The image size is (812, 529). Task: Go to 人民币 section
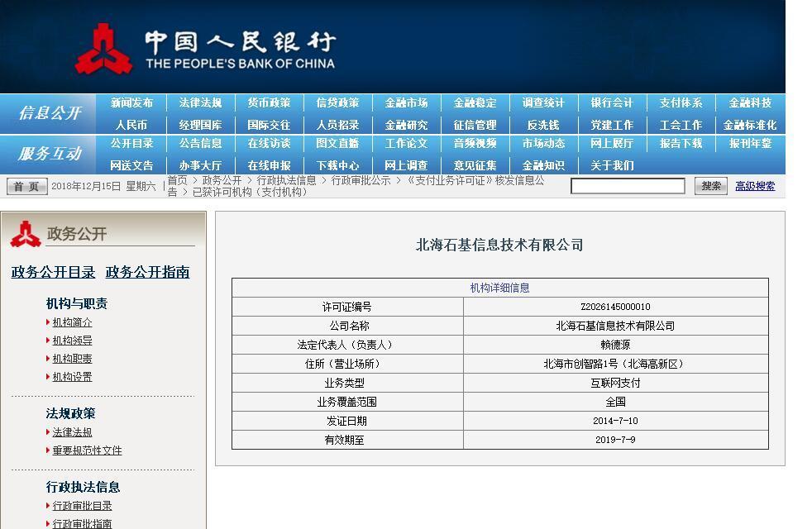coord(131,126)
